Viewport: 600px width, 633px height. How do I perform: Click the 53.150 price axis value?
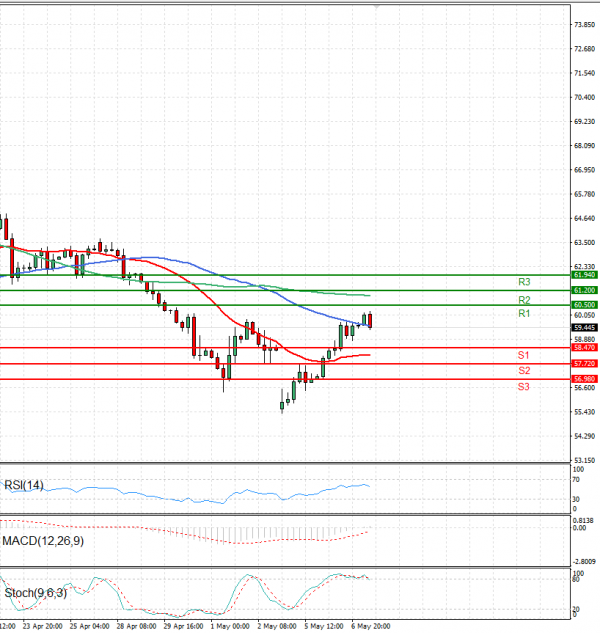(584, 461)
